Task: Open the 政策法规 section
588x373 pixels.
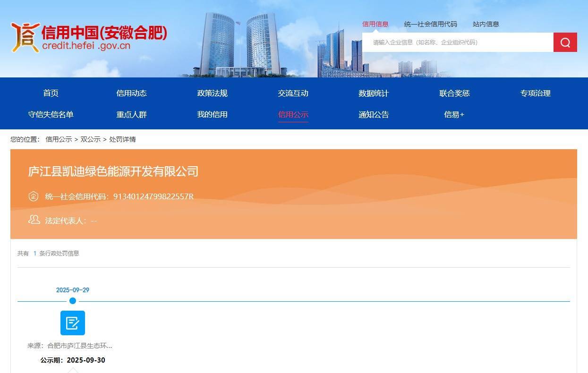Action: click(x=213, y=93)
